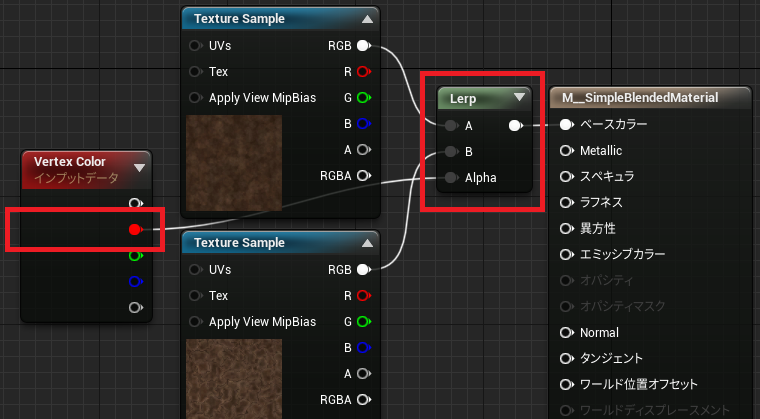Select the M_SimpleBlendedMaterial node title

pyautogui.click(x=640, y=98)
